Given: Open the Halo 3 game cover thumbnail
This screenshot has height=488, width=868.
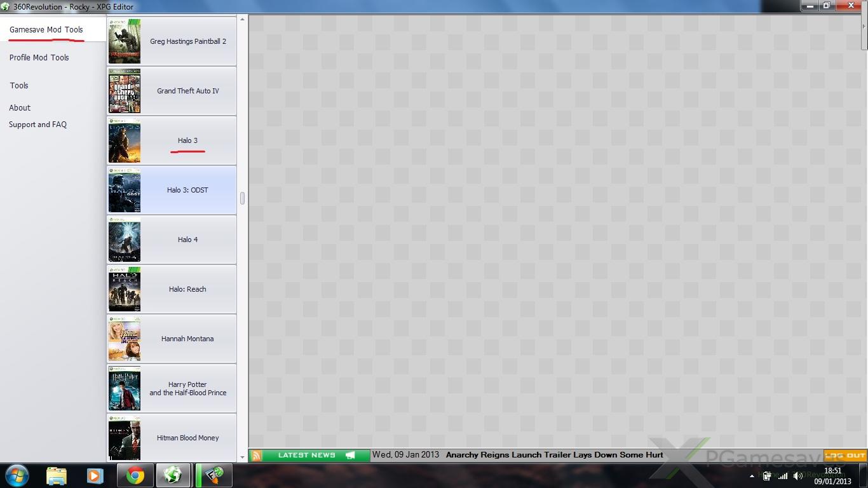Looking at the screenshot, I should click(x=125, y=140).
